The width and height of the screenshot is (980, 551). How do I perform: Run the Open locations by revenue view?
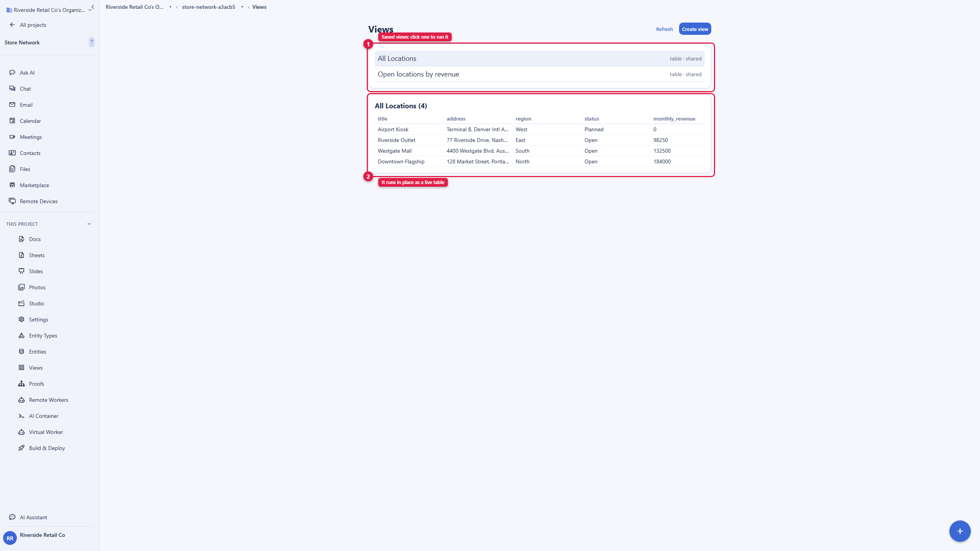pyautogui.click(x=539, y=74)
